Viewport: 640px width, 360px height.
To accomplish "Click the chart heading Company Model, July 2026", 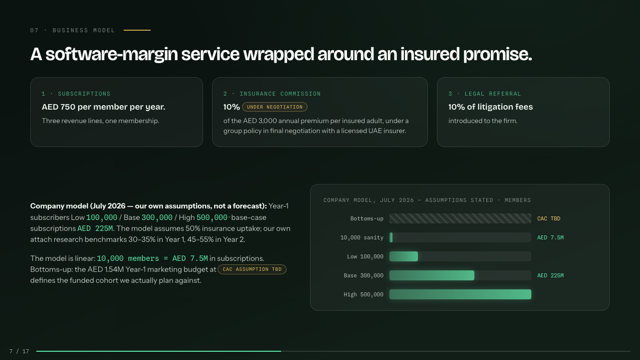I will point(427,200).
